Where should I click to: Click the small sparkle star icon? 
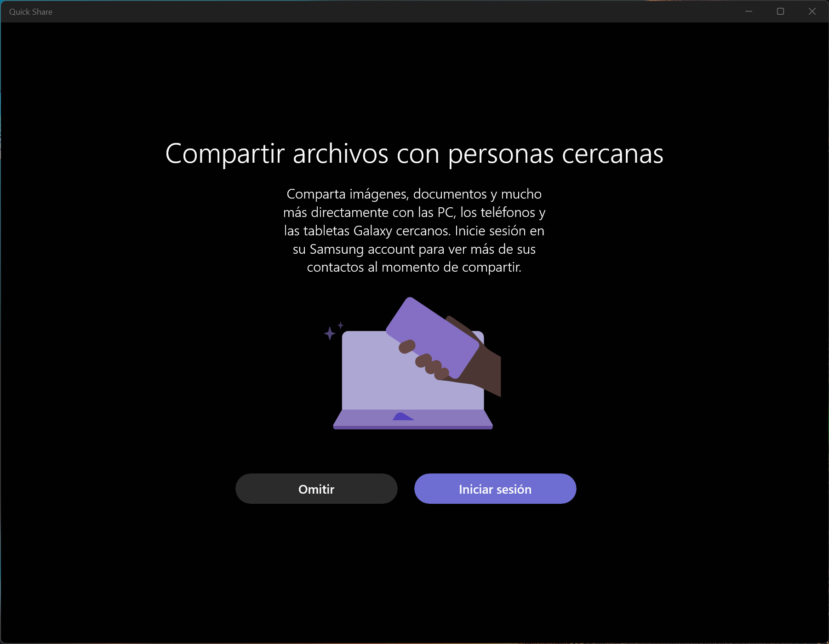click(341, 325)
